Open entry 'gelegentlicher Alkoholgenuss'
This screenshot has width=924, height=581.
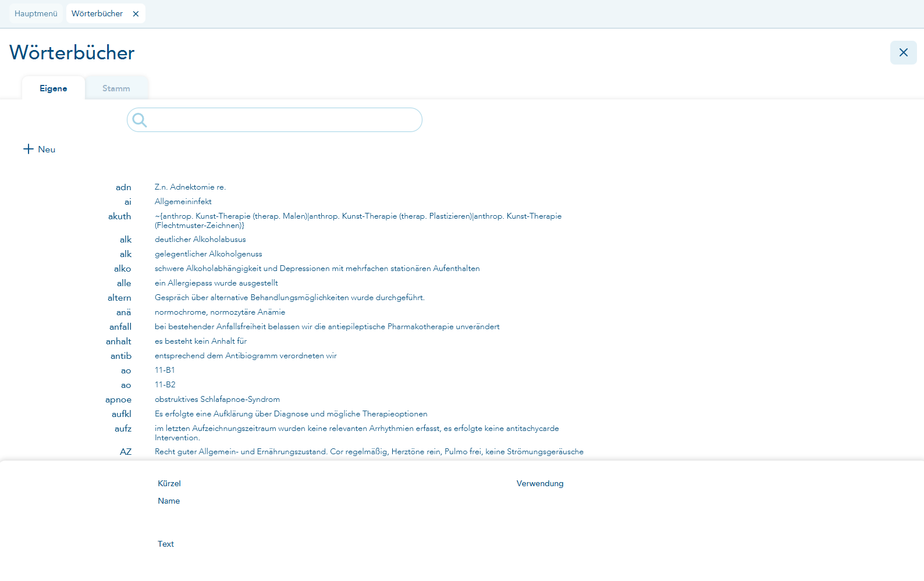(208, 254)
